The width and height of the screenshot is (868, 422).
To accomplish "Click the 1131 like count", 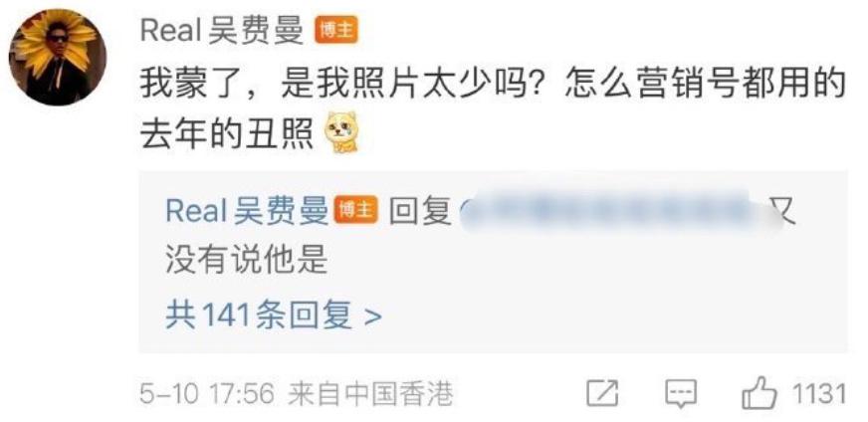I will 819,394.
